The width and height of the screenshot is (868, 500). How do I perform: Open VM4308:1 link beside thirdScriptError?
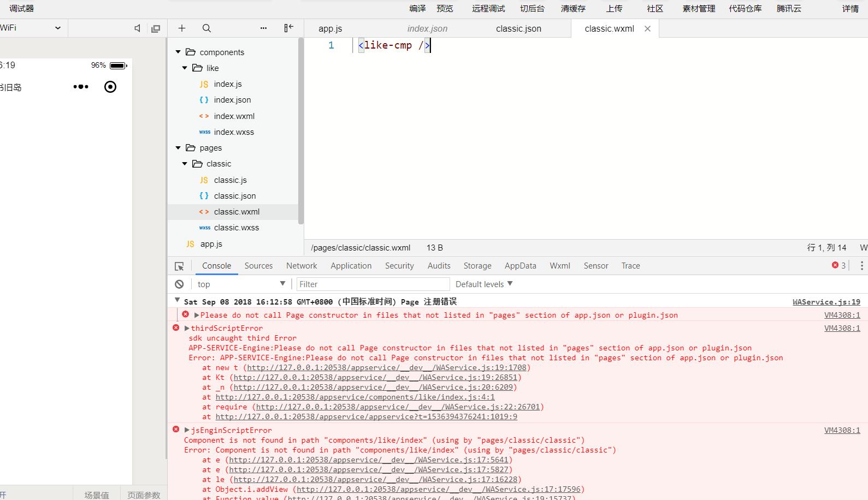tap(842, 328)
